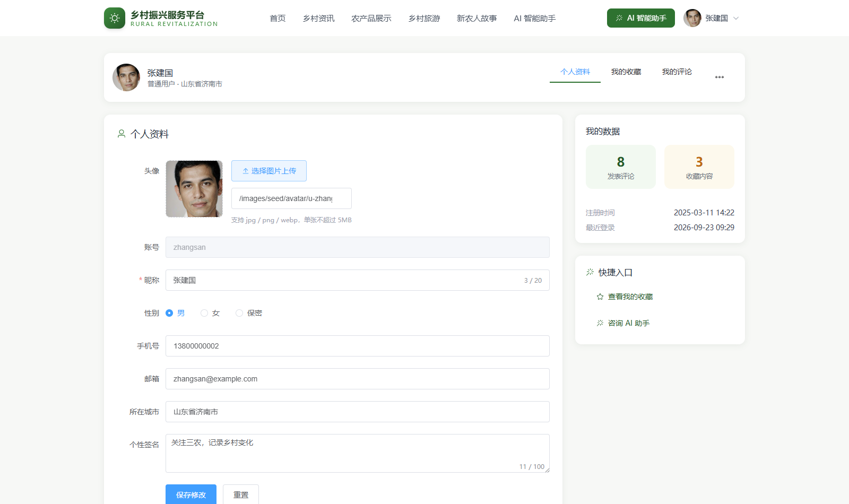The width and height of the screenshot is (849, 504).
Task: Open the three-dots more options menu
Action: click(x=719, y=77)
